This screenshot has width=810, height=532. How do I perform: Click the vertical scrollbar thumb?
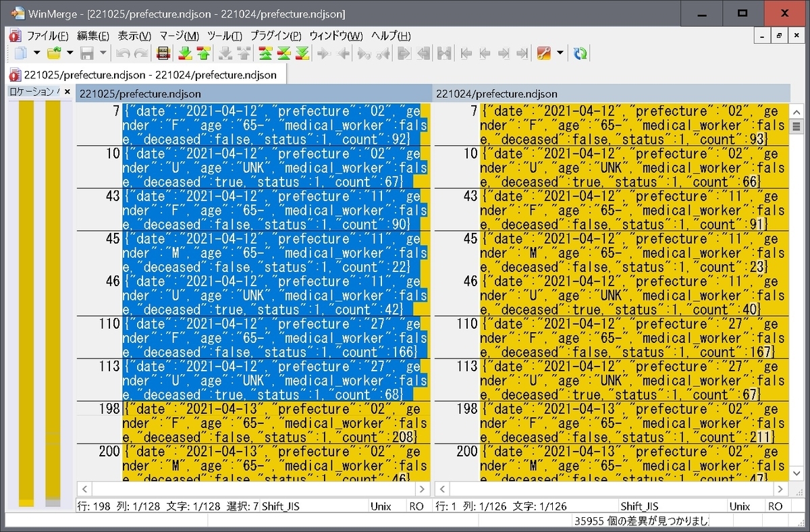click(x=796, y=126)
